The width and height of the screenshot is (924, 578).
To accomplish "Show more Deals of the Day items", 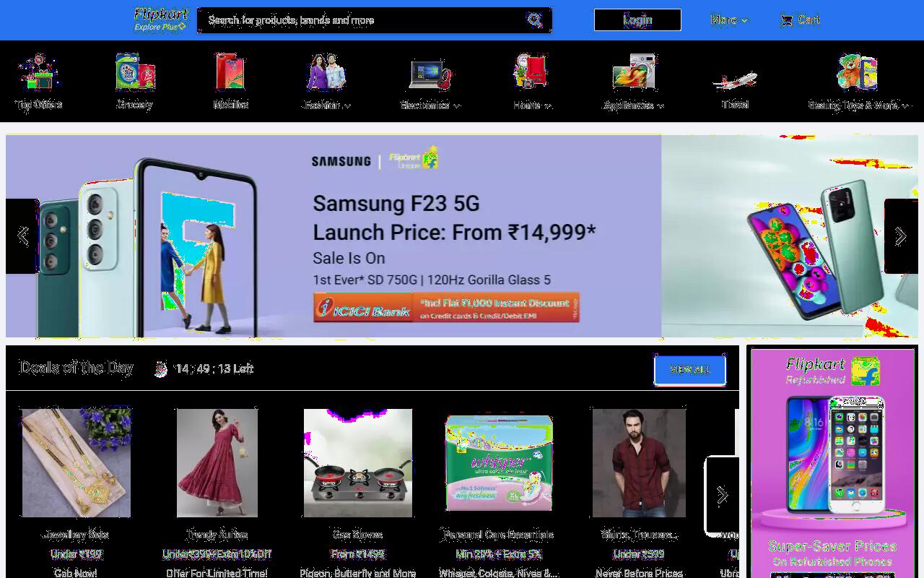I will point(722,495).
